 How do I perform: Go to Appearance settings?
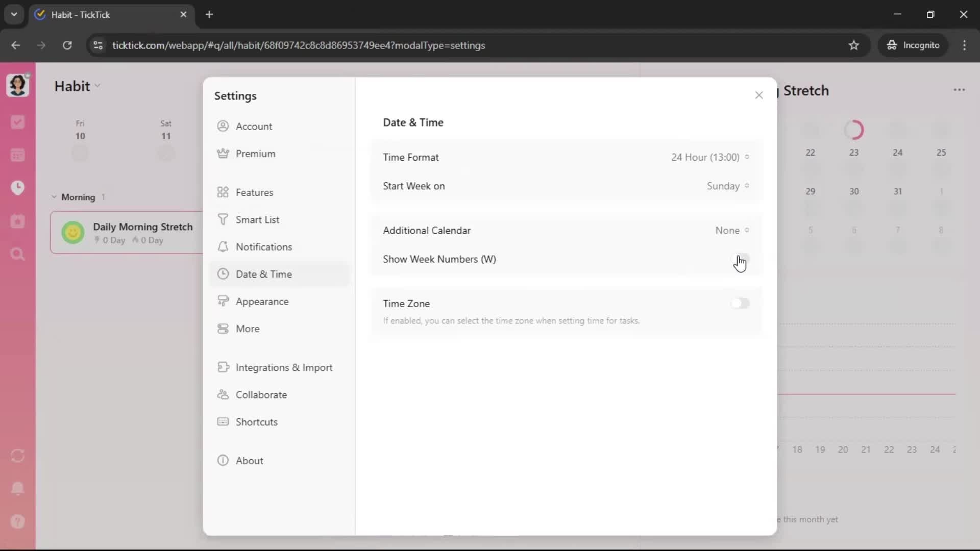tap(262, 302)
